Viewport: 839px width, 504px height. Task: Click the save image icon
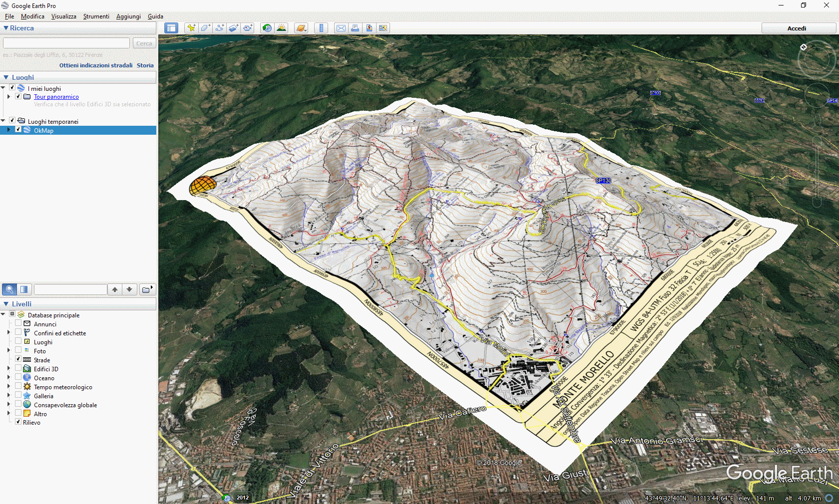pos(369,28)
